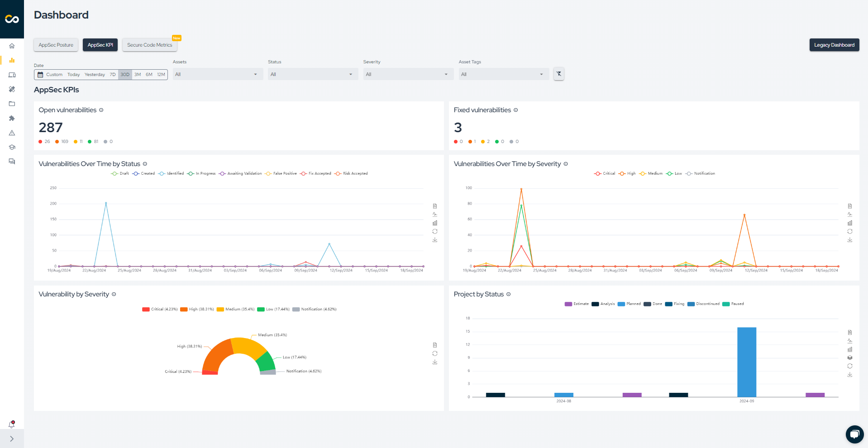868x448 pixels.
Task: Toggle the Medium yellow swatch in the donut legend
Action: click(220, 310)
